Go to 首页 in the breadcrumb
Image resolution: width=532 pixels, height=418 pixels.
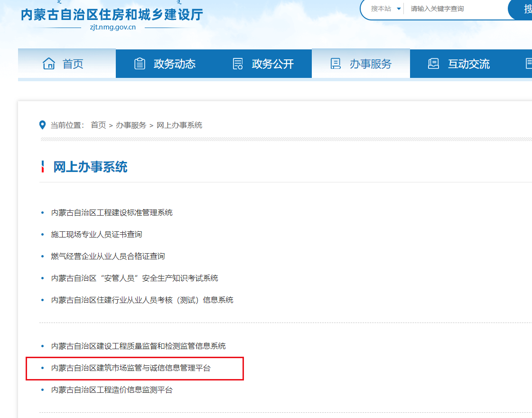pyautogui.click(x=98, y=125)
